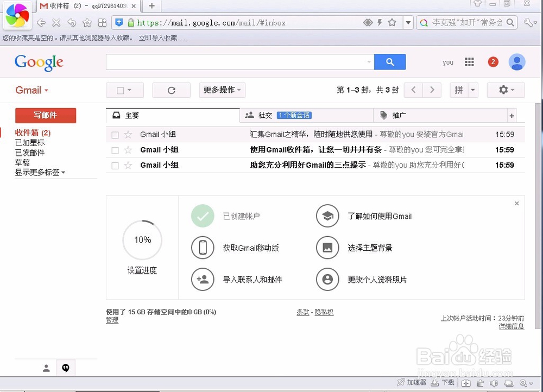
Task: Click the favorites star toolbar icon
Action: click(x=87, y=23)
